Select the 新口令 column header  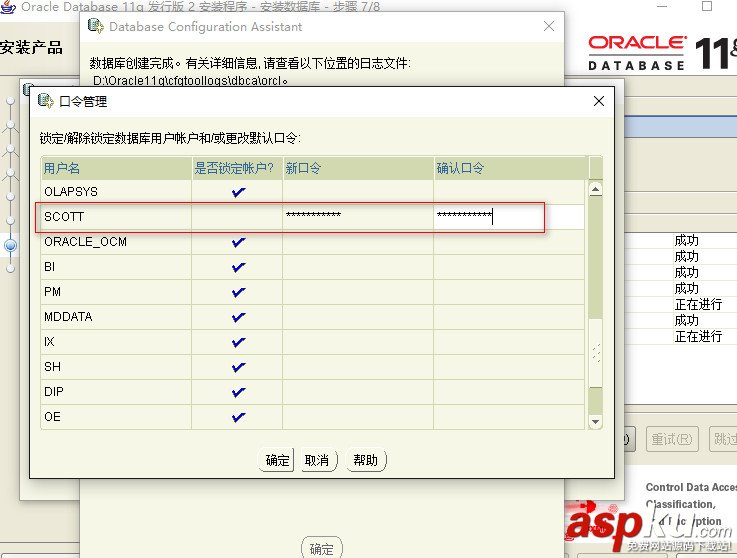358,168
